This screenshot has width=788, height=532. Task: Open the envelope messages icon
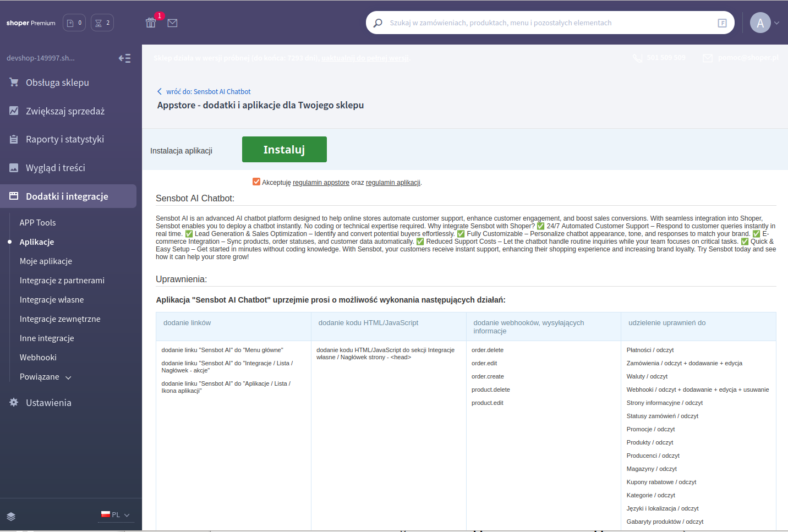(172, 23)
